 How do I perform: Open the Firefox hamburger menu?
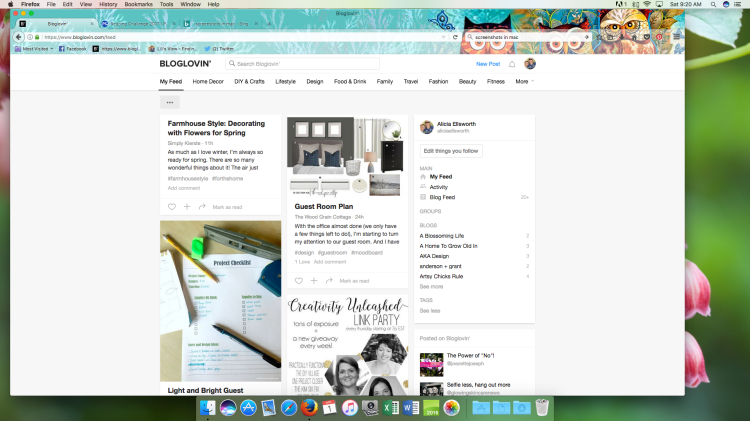[x=676, y=36]
